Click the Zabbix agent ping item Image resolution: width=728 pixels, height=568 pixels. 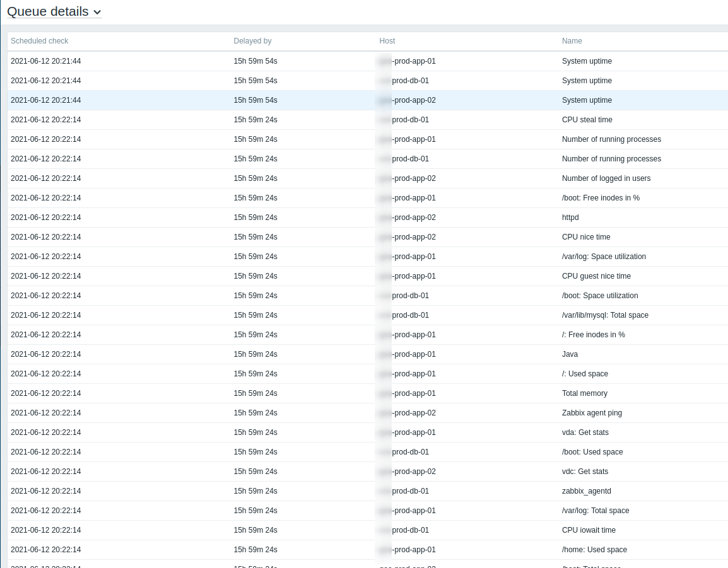coord(592,413)
